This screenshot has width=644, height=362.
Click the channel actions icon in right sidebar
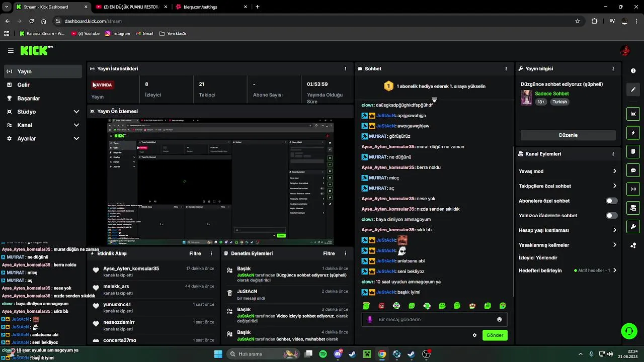tap(633, 208)
